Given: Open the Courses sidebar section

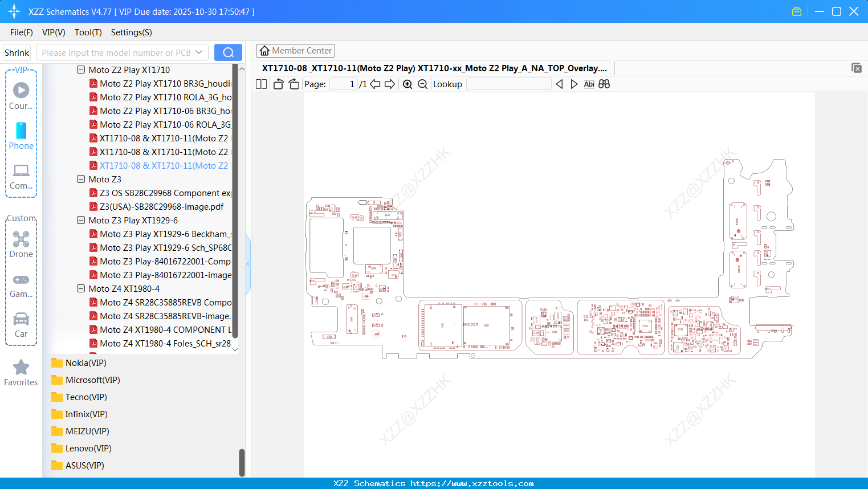Looking at the screenshot, I should tap(21, 96).
